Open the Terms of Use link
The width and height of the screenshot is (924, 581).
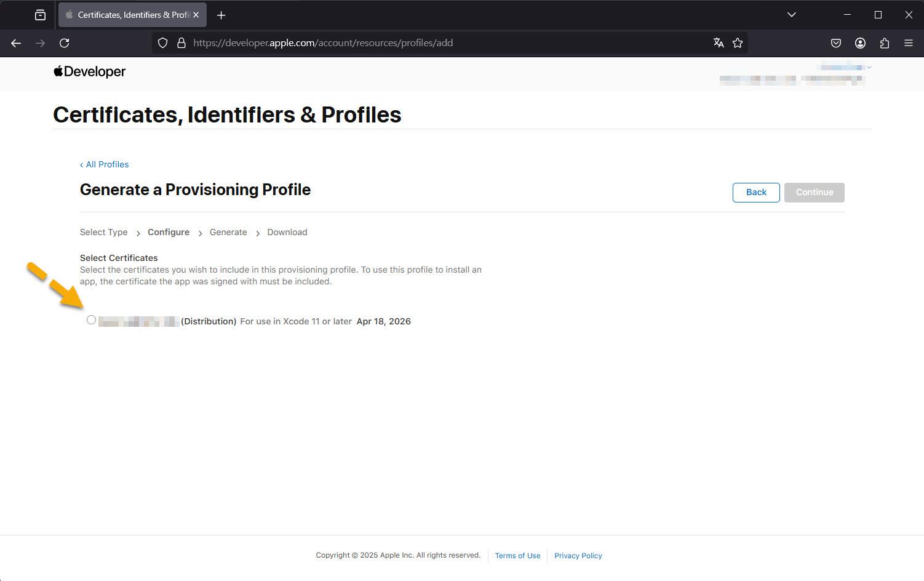(x=517, y=556)
